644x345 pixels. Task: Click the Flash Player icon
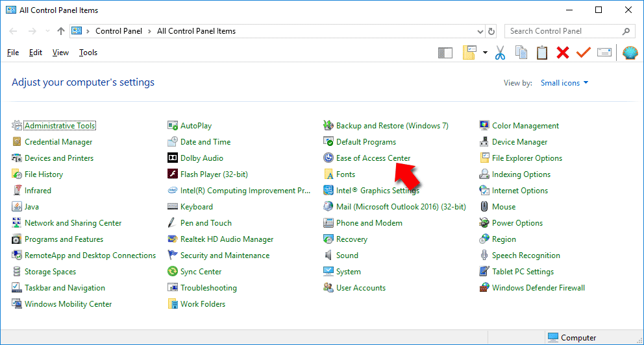(x=173, y=174)
